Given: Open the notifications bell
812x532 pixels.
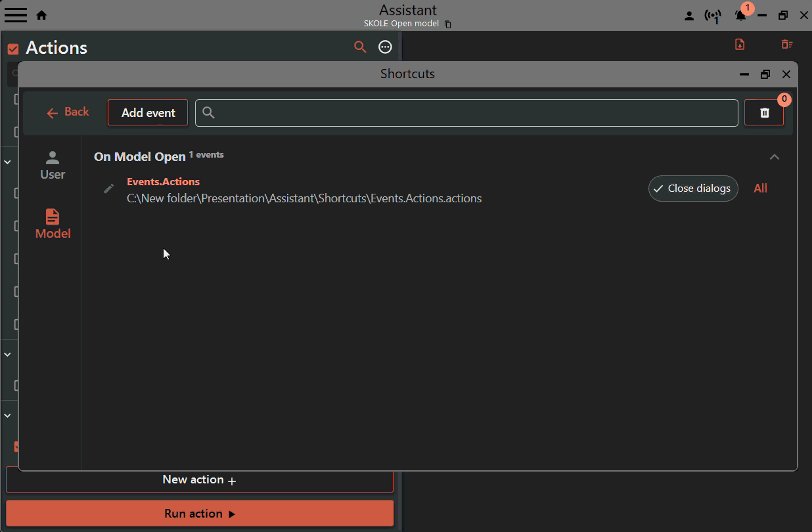Looking at the screenshot, I should pyautogui.click(x=740, y=16).
